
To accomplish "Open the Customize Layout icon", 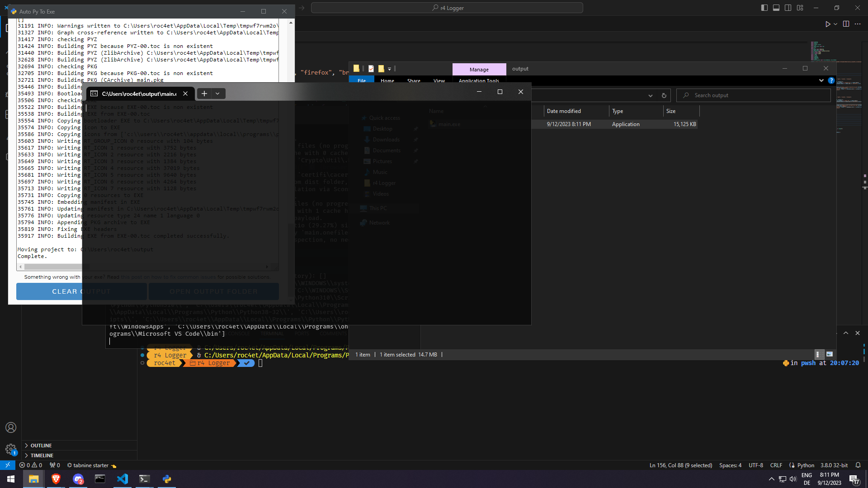I will coord(800,8).
